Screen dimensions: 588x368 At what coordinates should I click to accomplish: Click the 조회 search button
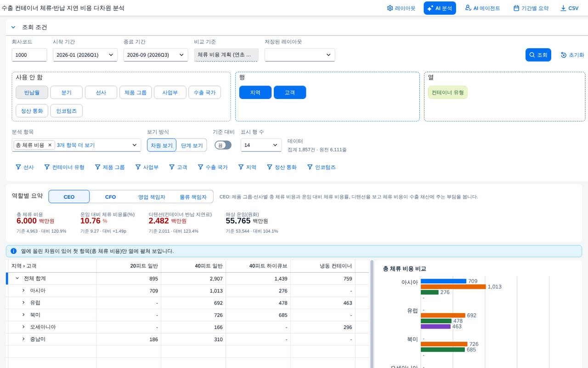point(538,55)
